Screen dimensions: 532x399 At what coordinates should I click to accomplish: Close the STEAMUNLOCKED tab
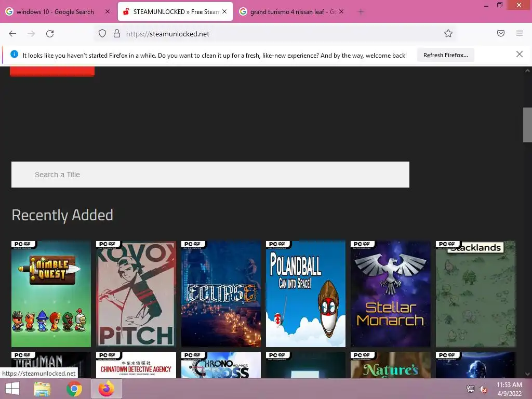(x=224, y=11)
